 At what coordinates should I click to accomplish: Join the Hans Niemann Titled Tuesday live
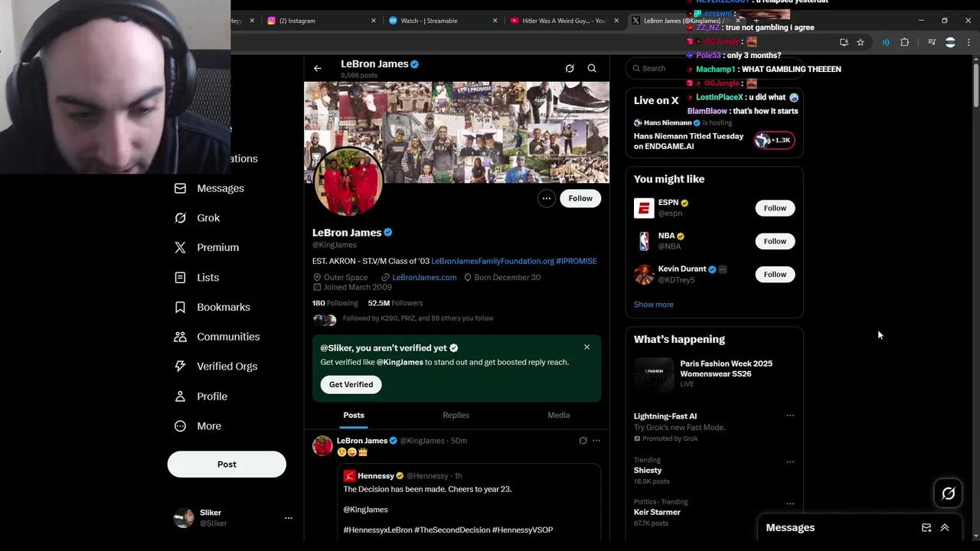point(688,141)
